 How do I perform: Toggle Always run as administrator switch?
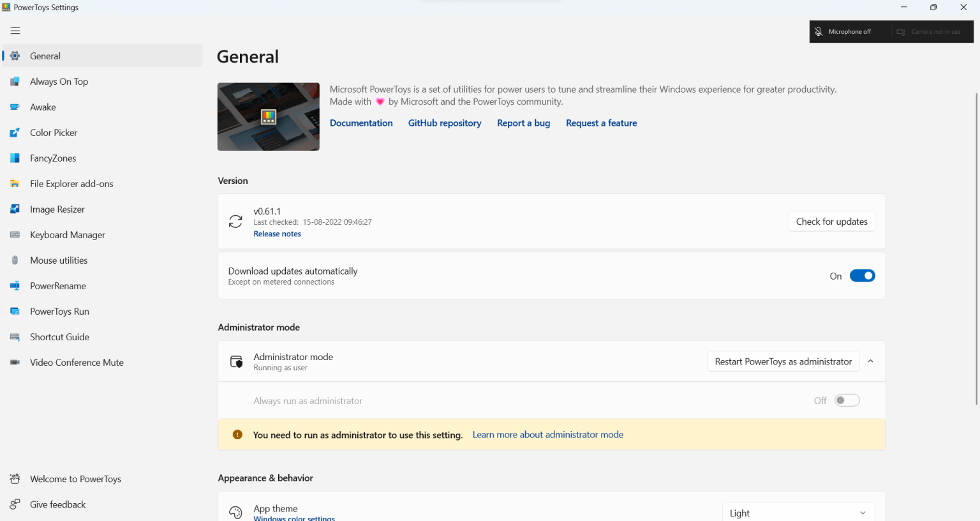click(x=847, y=400)
